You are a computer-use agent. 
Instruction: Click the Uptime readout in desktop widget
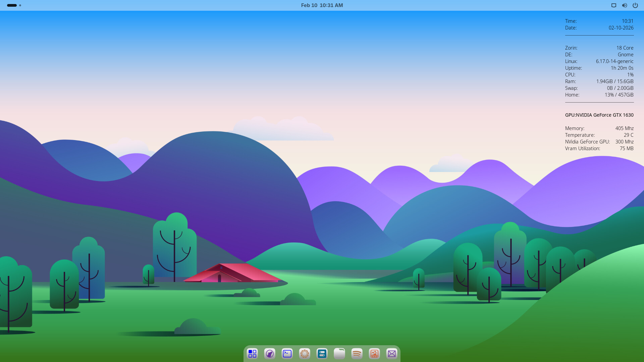point(599,68)
